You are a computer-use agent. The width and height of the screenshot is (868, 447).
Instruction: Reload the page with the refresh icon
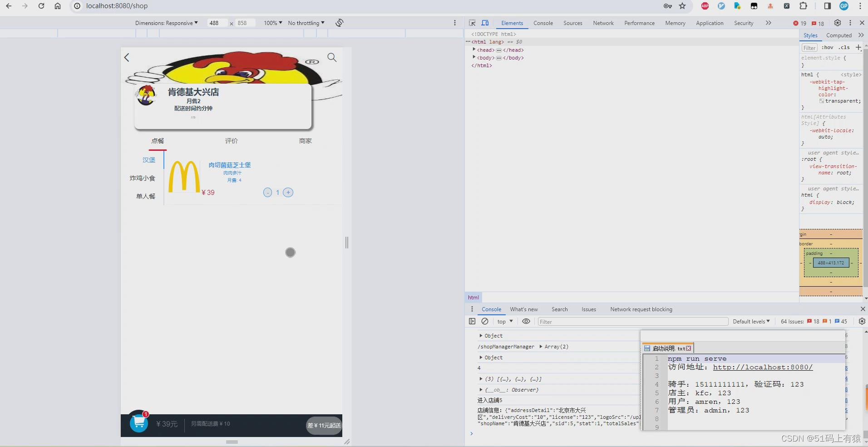point(41,6)
